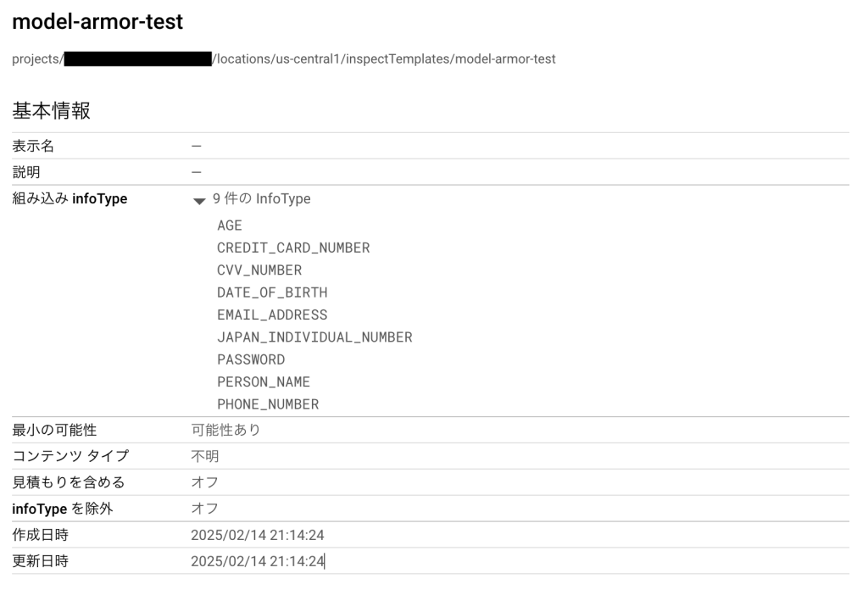Screen dimensions: 868x601
Task: Click the inspectTemplates resource path text
Action: [386, 58]
